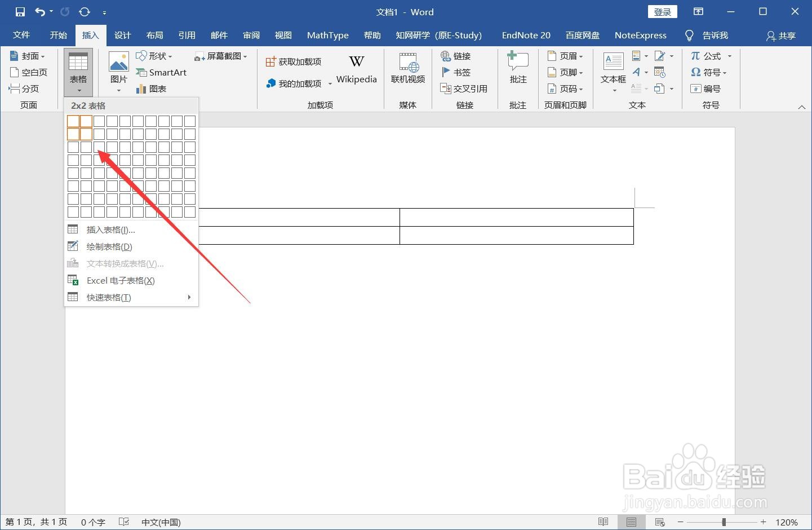Viewport: 812px width, 530px height.
Task: Insert Online Video
Action: point(408,69)
